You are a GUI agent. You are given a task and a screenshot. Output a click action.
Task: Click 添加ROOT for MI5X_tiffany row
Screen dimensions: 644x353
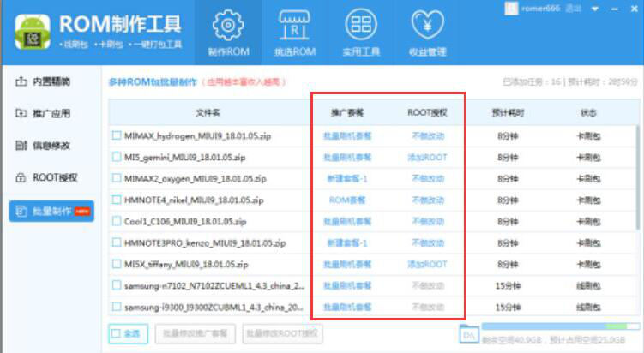pos(428,265)
